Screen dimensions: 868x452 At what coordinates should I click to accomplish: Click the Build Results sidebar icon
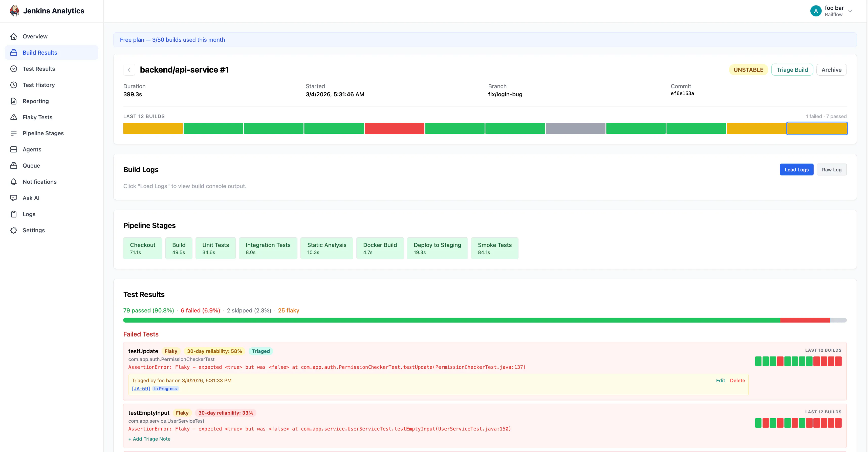[13, 53]
